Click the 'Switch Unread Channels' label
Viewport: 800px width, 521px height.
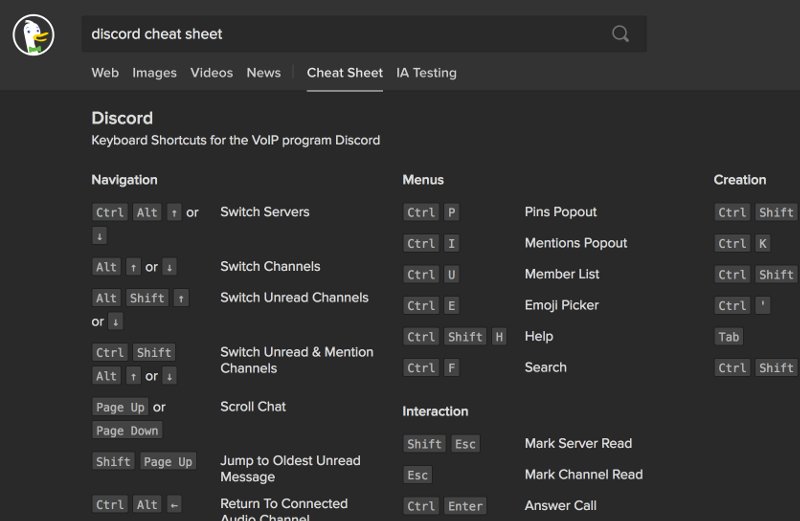294,297
